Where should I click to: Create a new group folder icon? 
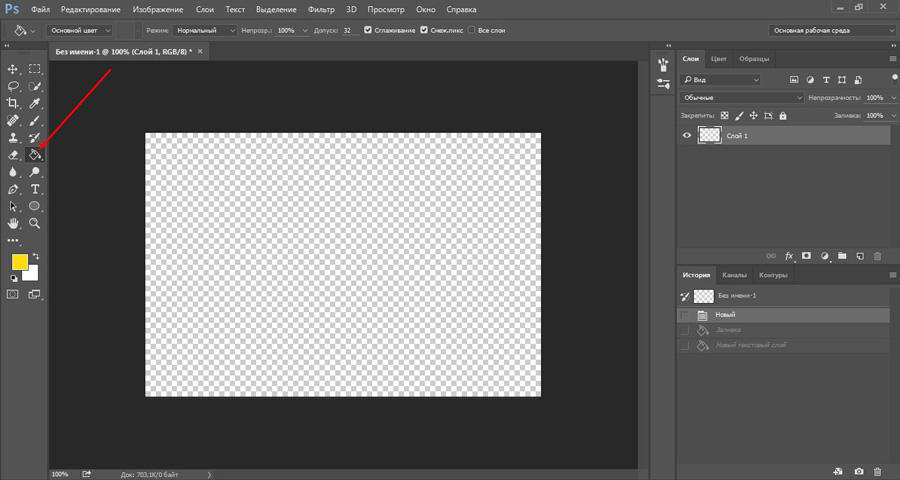point(842,256)
